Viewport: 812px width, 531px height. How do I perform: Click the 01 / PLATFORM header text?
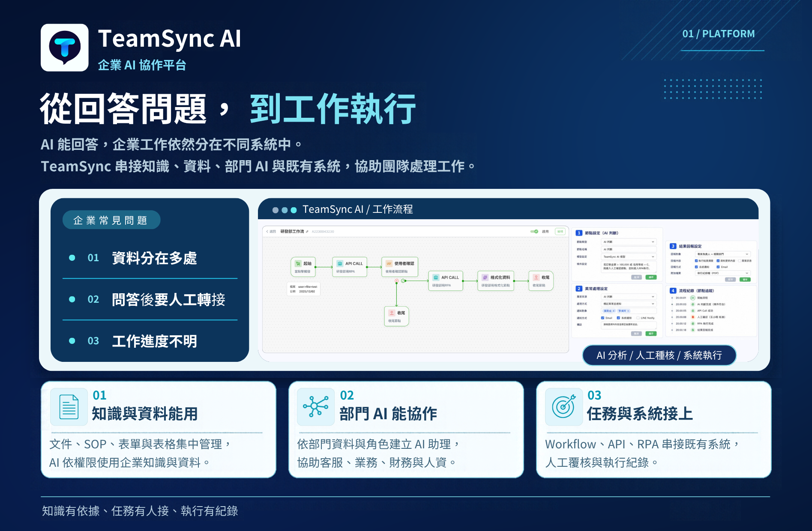tap(719, 34)
